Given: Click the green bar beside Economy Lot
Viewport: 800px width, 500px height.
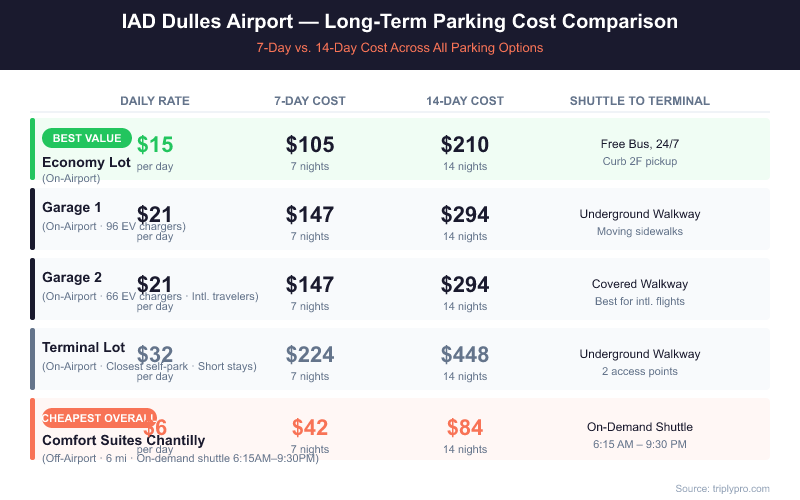Looking at the screenshot, I should [33, 149].
